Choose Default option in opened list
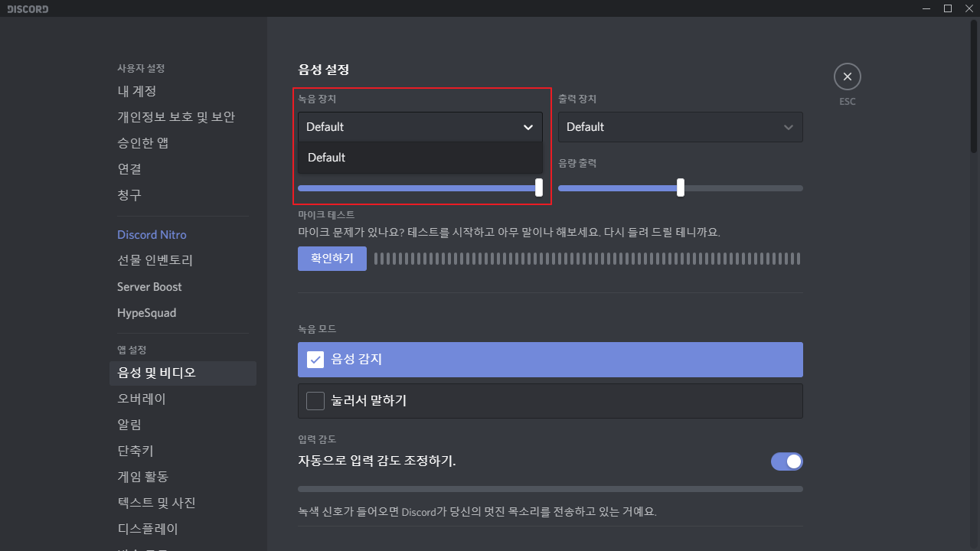Screen dimensions: 980x551 click(x=420, y=158)
